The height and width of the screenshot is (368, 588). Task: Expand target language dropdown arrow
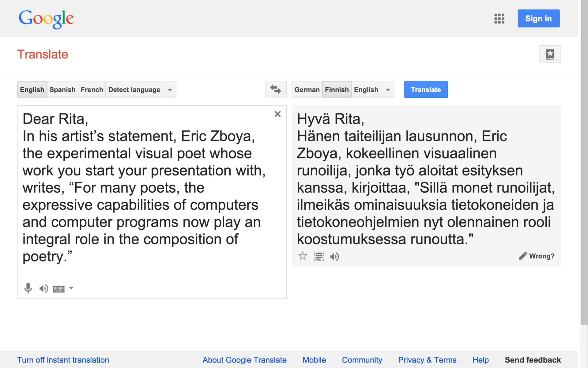point(388,90)
